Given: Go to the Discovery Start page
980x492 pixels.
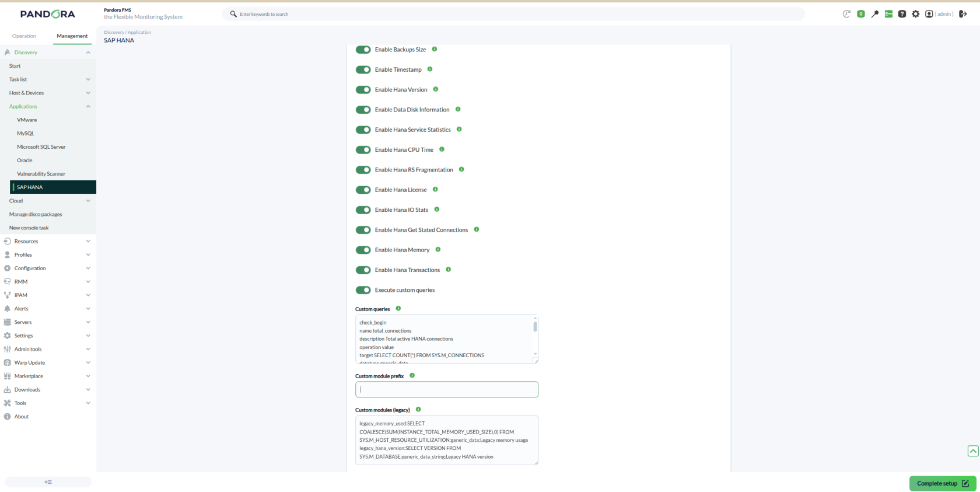Looking at the screenshot, I should click(x=15, y=66).
